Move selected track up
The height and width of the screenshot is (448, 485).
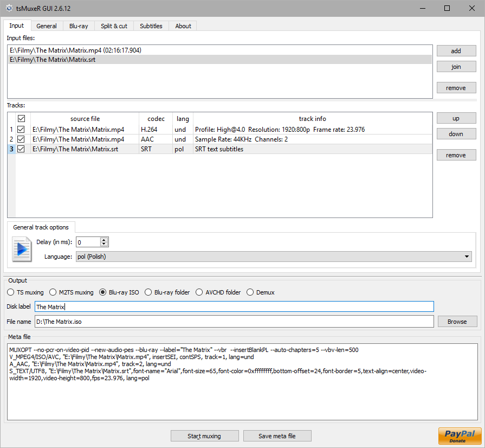click(456, 118)
